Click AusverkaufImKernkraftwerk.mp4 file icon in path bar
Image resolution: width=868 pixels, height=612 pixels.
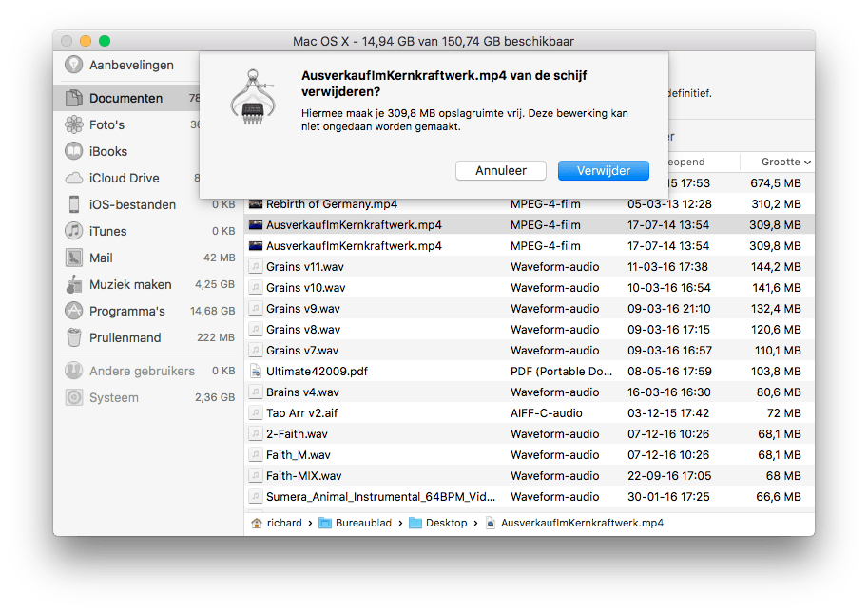491,523
